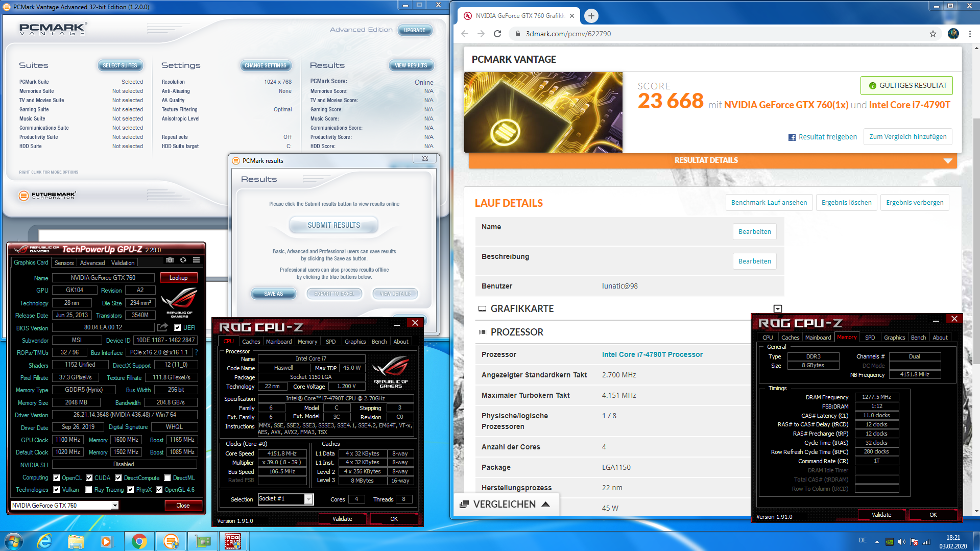This screenshot has height=551, width=980.
Task: Go forward in Chrome browser
Action: (x=481, y=34)
